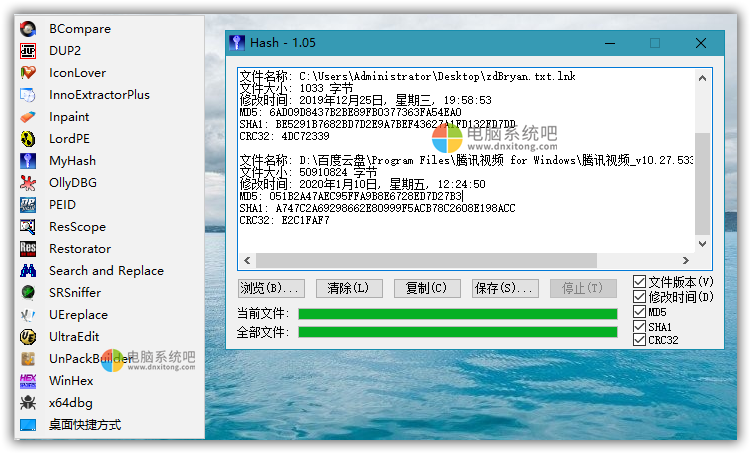Click the horizontal scrollbar thumb
751x454 pixels.
pyautogui.click(x=426, y=261)
